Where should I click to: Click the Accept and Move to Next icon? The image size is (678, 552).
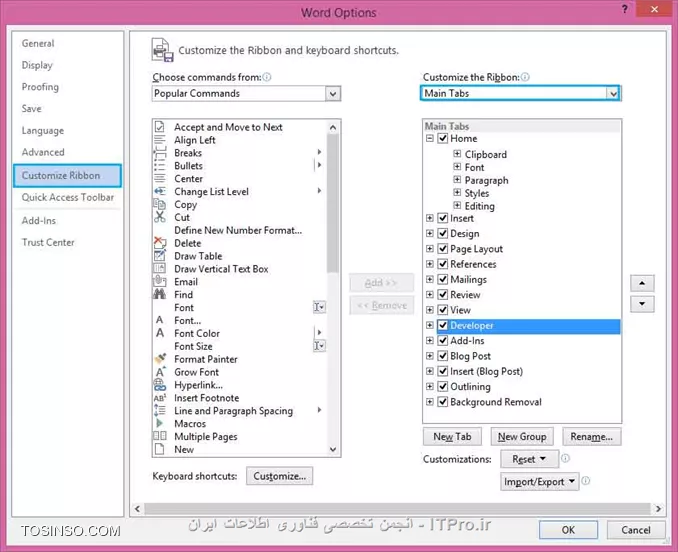pyautogui.click(x=160, y=127)
